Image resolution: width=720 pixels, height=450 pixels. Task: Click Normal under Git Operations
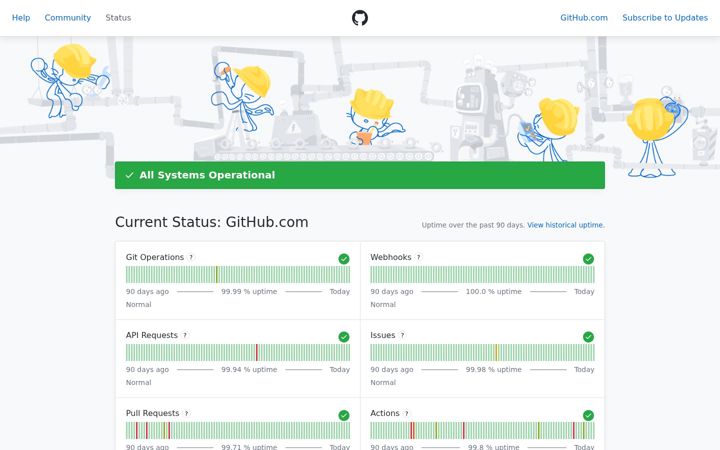tap(139, 304)
